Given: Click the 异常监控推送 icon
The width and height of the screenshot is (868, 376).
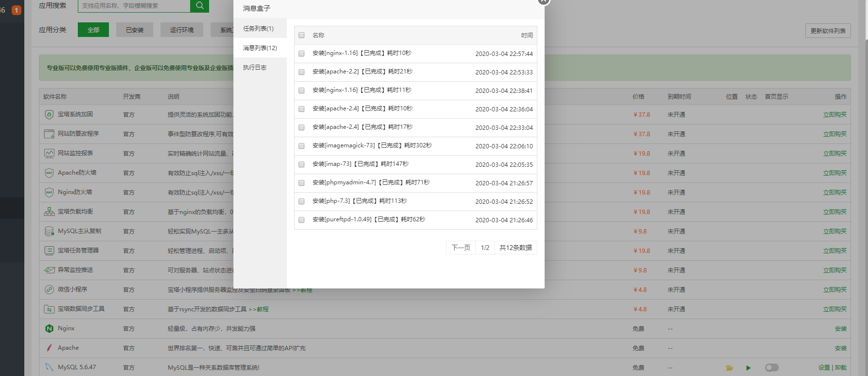Looking at the screenshot, I should coord(49,270).
